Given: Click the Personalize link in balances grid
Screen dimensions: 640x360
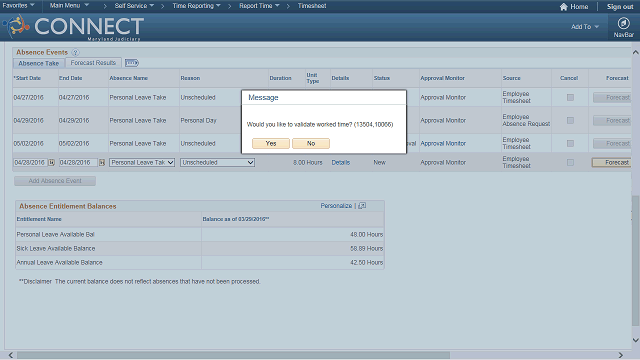Looking at the screenshot, I should click(x=336, y=206).
